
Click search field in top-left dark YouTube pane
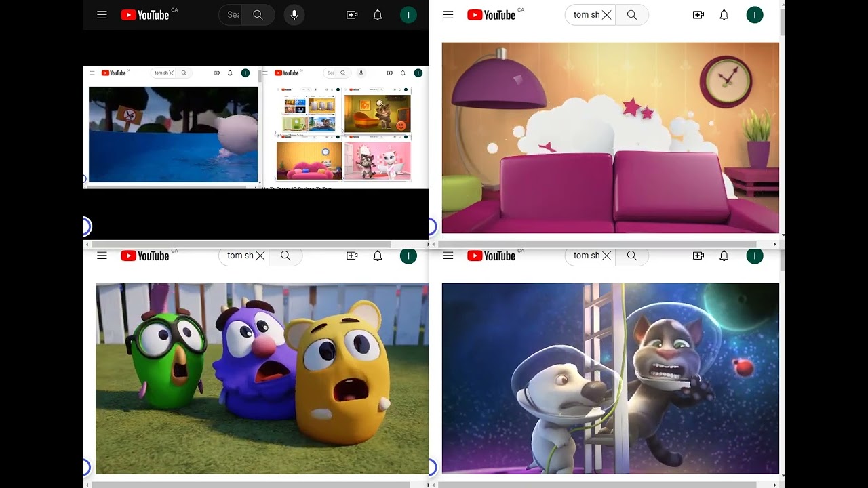(231, 15)
